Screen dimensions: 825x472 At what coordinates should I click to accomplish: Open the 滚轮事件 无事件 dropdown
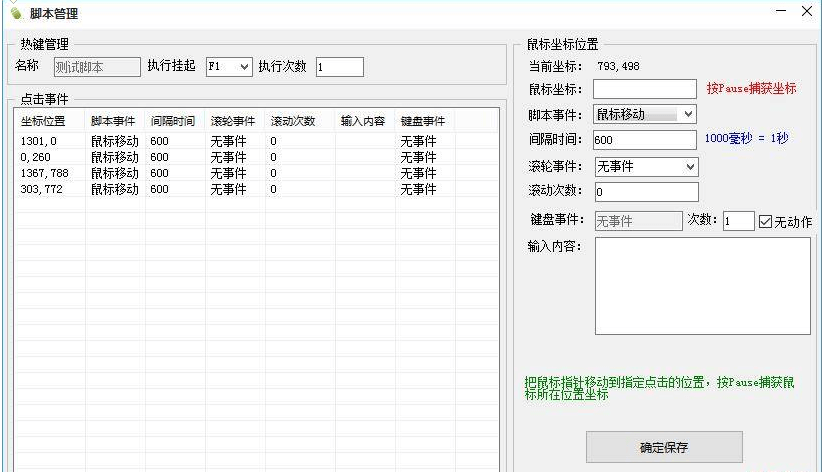pos(646,166)
